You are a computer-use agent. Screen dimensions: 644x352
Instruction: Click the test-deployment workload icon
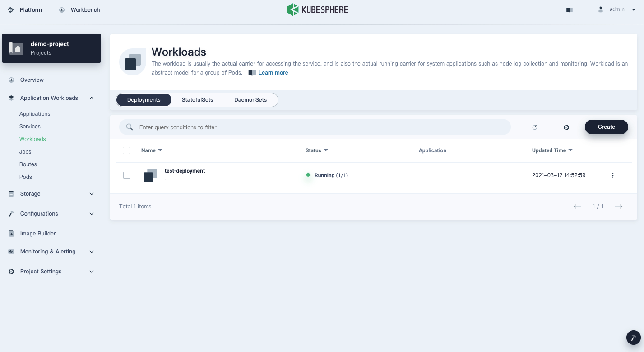coord(150,175)
